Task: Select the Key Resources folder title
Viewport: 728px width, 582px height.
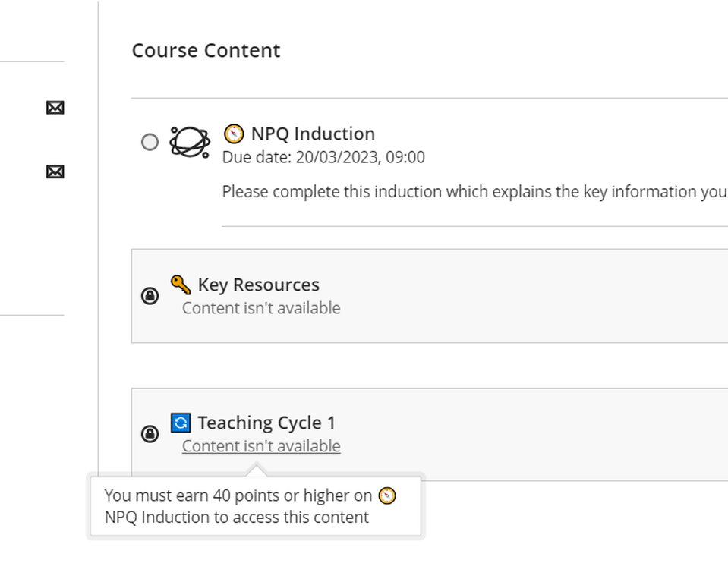Action: (258, 285)
